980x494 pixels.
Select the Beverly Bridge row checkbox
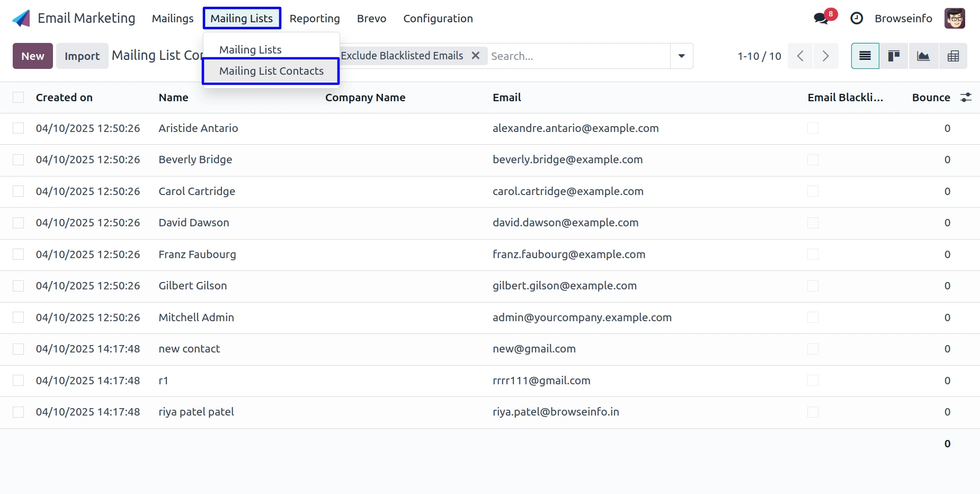coord(19,160)
